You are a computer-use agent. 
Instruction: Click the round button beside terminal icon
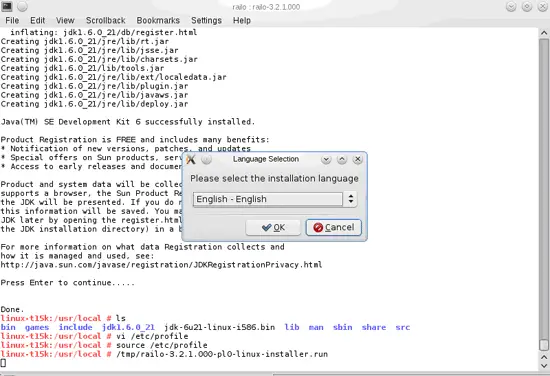[x=22, y=6]
